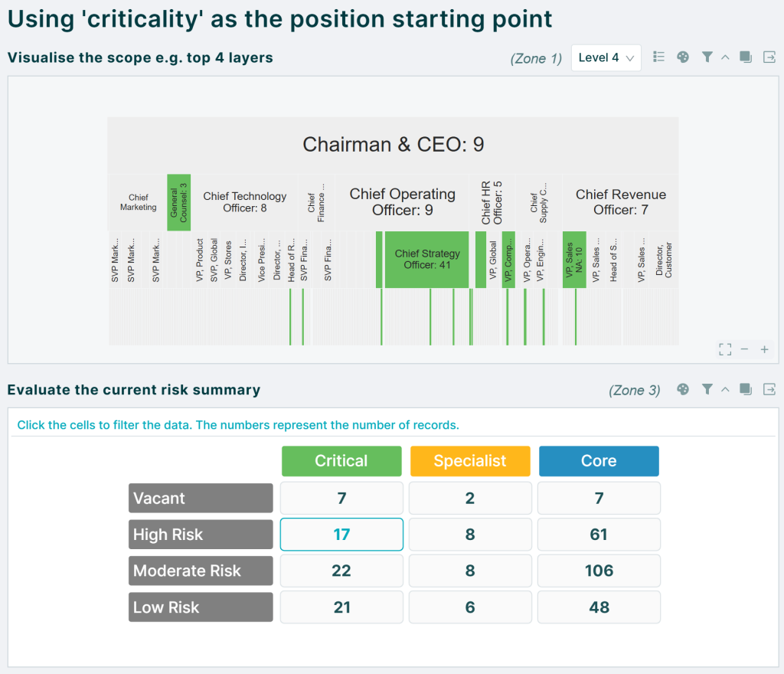
Task: Zoom out the org chart with minus
Action: (x=744, y=349)
